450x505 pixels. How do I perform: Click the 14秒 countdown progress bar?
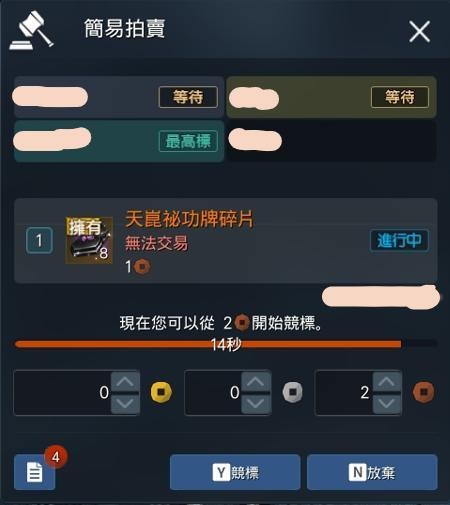pyautogui.click(x=226, y=344)
